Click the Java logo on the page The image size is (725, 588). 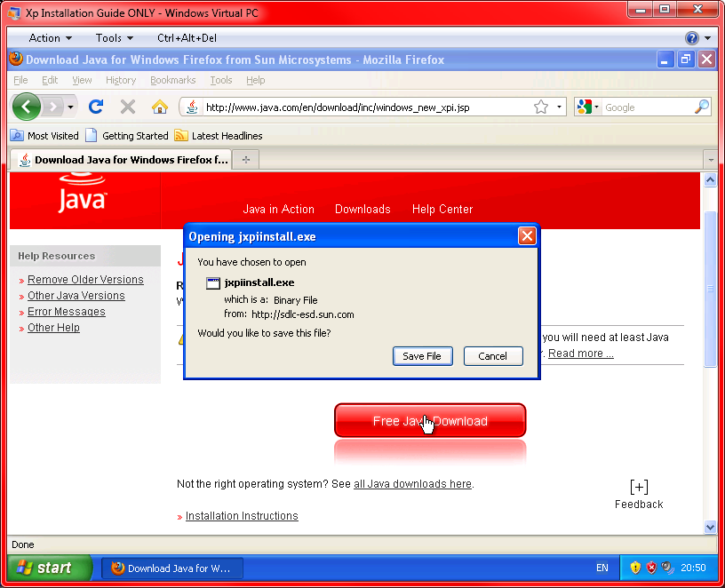point(83,195)
